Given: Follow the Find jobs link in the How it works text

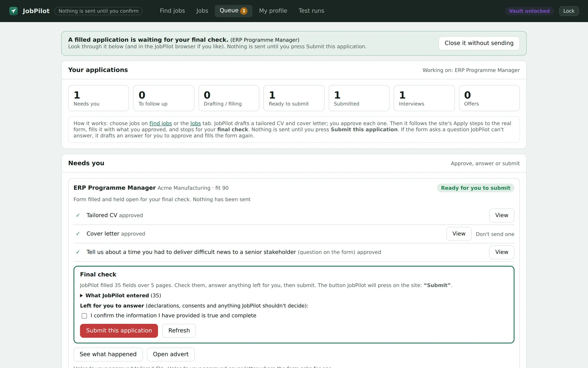Looking at the screenshot, I should pos(160,123).
